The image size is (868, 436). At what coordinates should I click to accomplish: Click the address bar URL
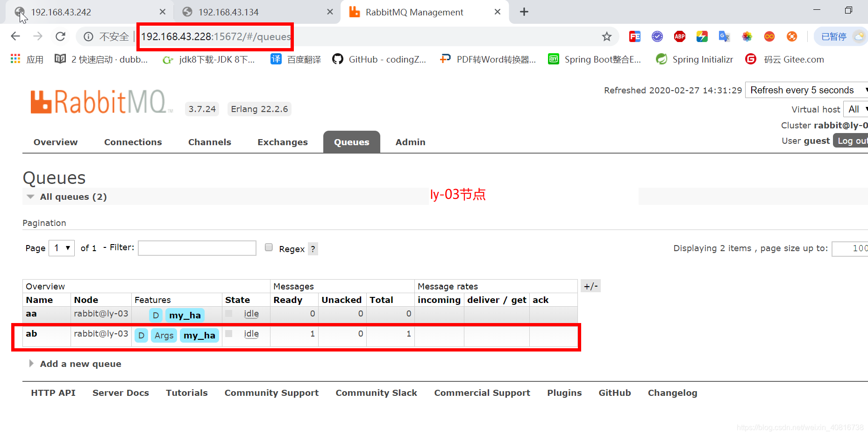pyautogui.click(x=216, y=36)
